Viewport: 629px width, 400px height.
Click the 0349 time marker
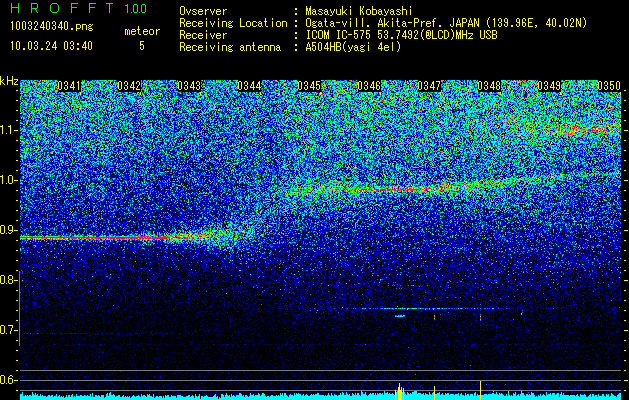pos(549,86)
